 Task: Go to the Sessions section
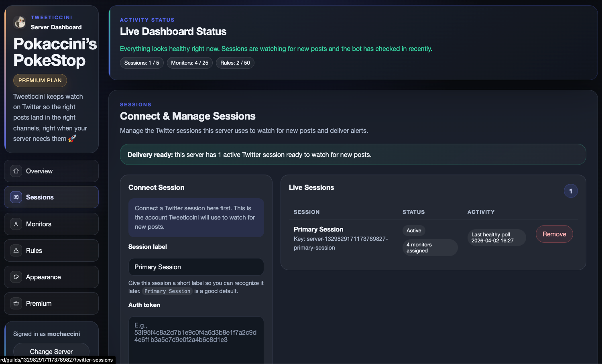(51, 197)
